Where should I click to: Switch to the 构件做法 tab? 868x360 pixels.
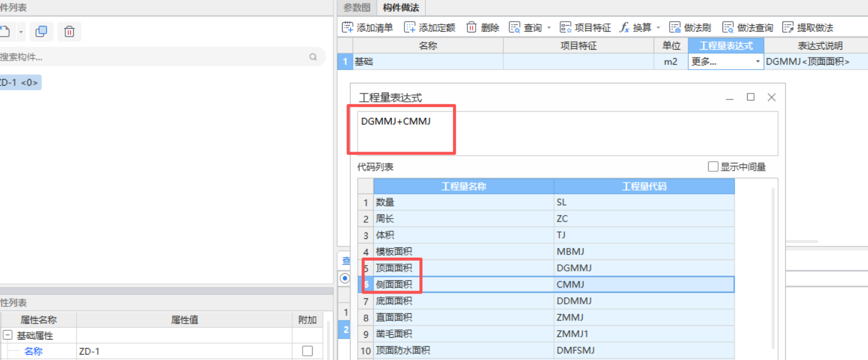click(x=401, y=8)
